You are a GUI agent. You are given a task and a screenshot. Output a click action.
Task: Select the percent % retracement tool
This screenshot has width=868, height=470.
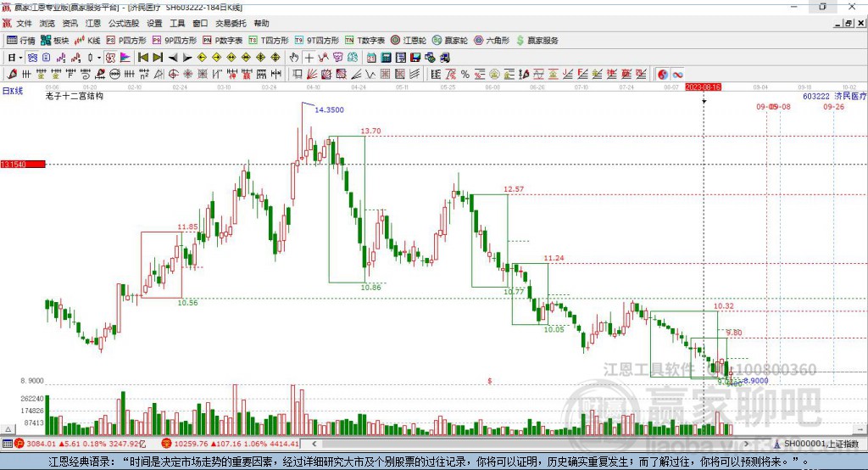click(465, 75)
